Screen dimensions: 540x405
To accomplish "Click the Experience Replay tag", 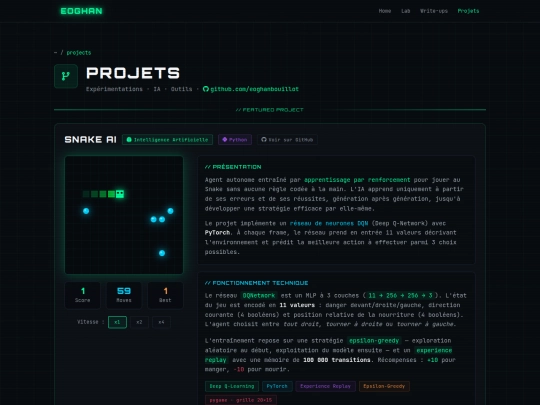I will point(325,386).
